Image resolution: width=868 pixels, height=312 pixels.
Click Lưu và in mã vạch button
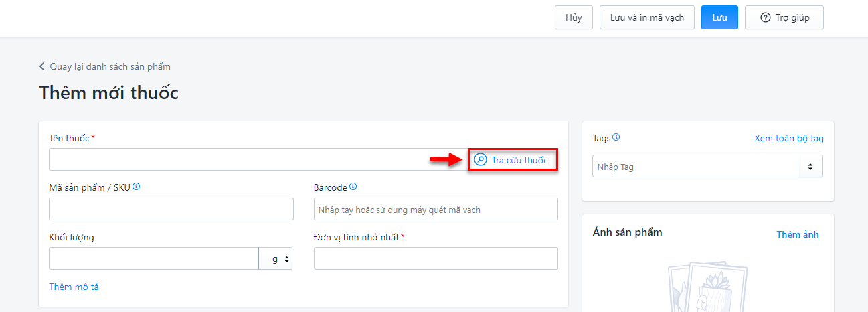tap(646, 17)
